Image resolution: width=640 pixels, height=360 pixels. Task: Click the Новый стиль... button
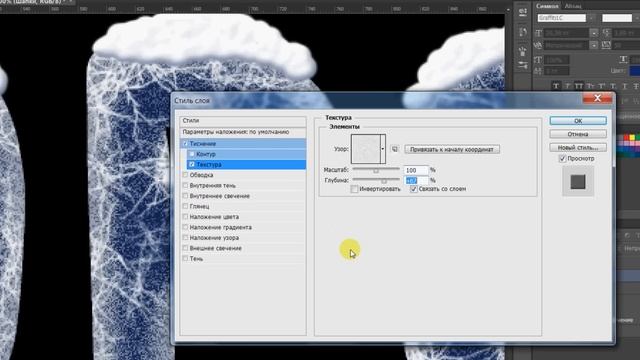coord(578,147)
